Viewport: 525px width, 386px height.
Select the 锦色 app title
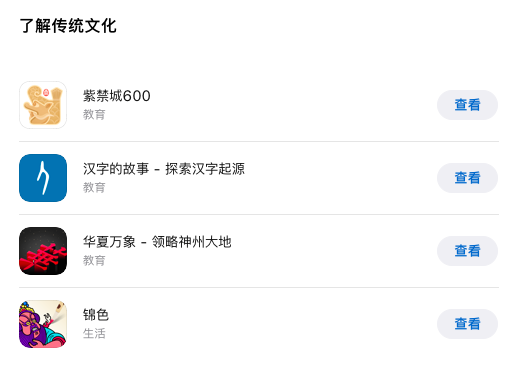pos(96,315)
